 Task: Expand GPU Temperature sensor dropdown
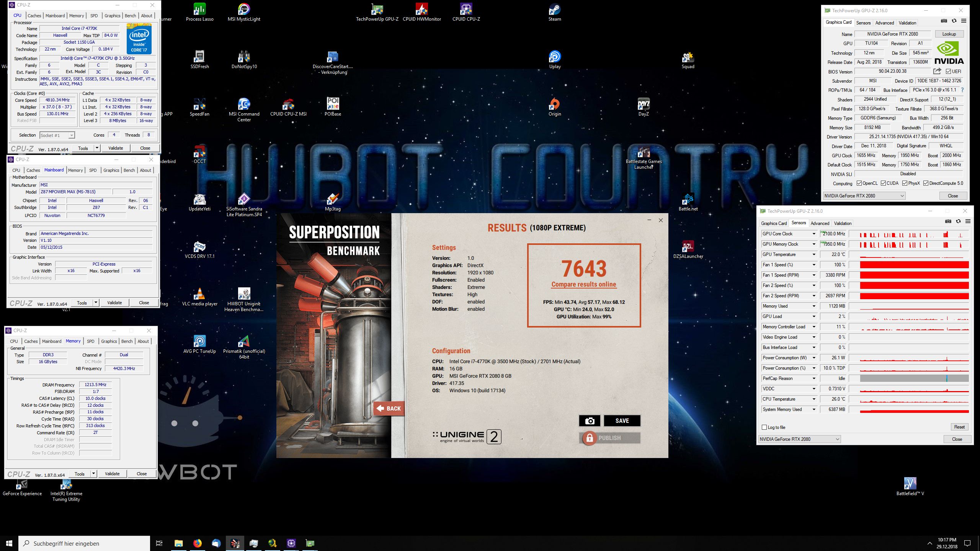[814, 254]
